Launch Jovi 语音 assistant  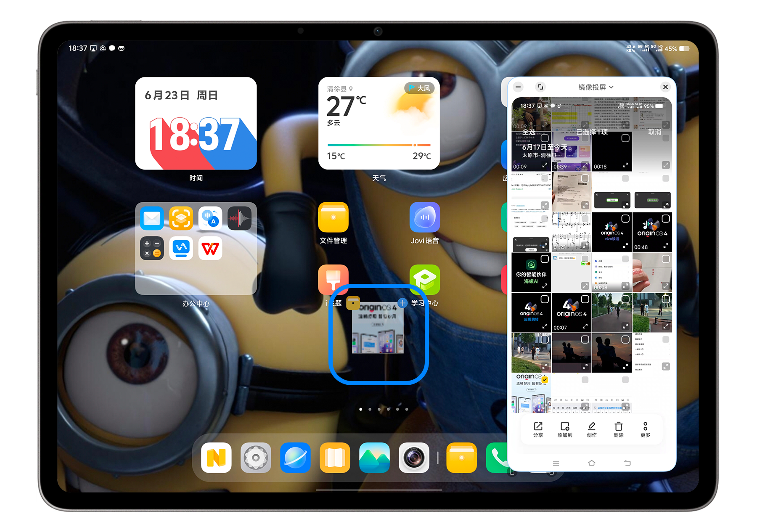coord(425,217)
